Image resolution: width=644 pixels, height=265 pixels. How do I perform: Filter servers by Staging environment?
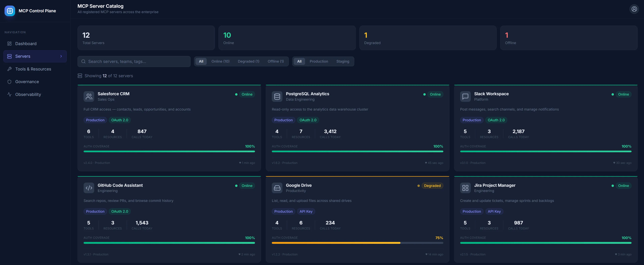tap(342, 62)
